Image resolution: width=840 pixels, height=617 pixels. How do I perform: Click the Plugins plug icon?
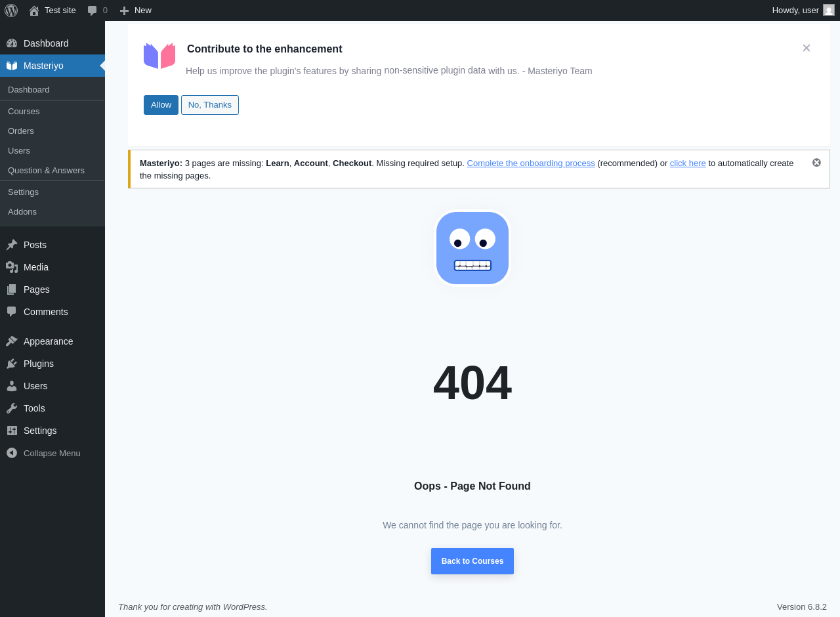(12, 364)
